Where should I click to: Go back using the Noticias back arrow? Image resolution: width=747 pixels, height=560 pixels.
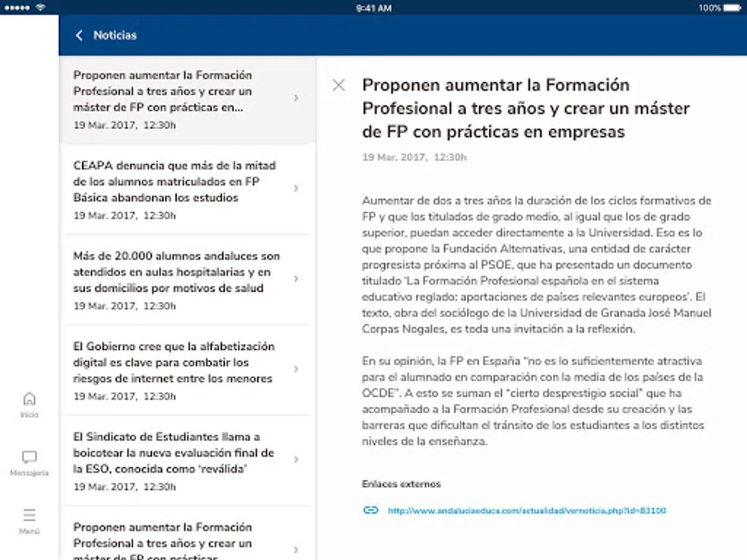coord(79,35)
